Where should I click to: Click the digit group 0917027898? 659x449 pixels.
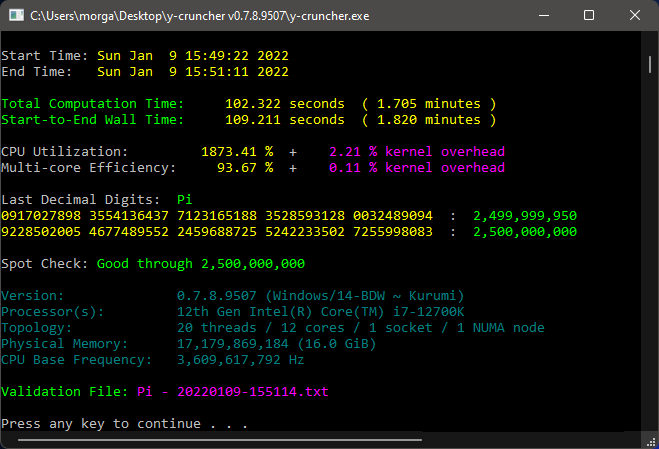click(x=41, y=216)
